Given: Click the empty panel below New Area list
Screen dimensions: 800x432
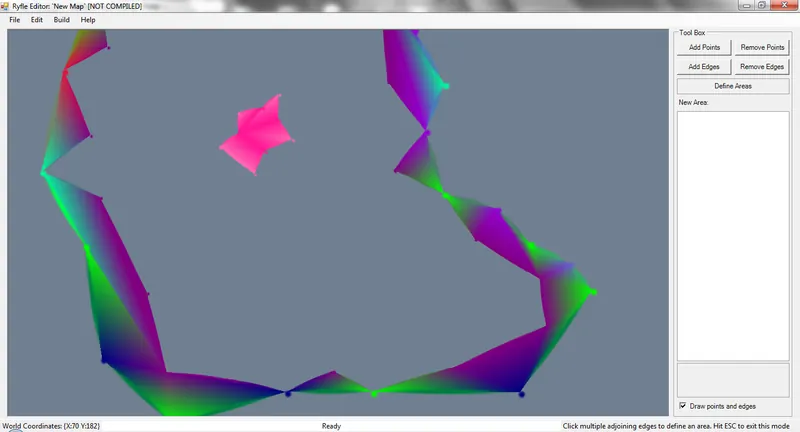Looking at the screenshot, I should point(733,380).
